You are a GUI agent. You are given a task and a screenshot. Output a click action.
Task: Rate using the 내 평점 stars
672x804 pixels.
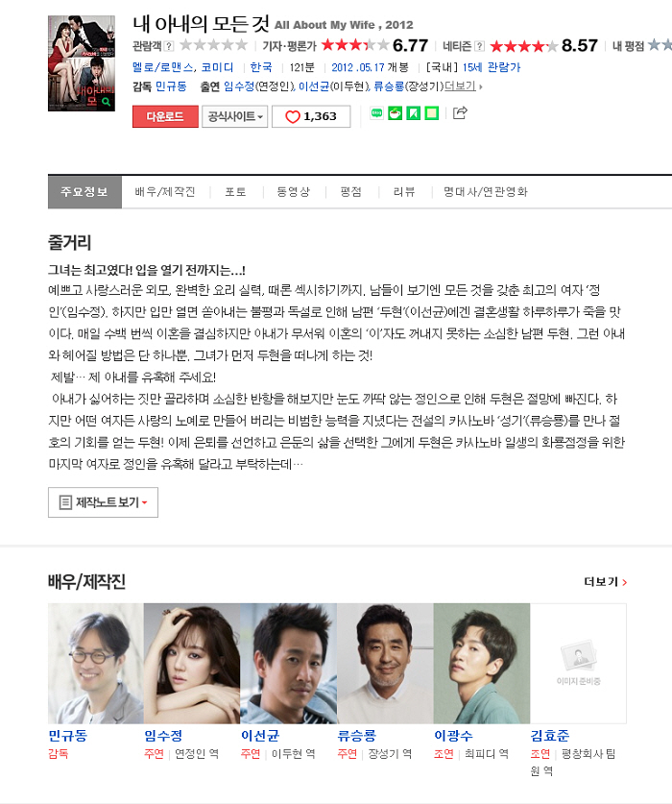[660, 45]
